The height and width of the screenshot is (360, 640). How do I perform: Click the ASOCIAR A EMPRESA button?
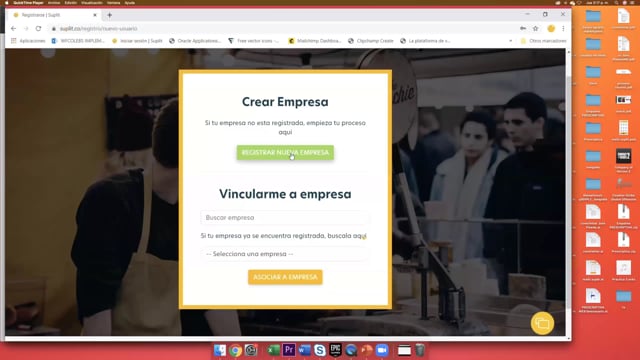click(285, 277)
